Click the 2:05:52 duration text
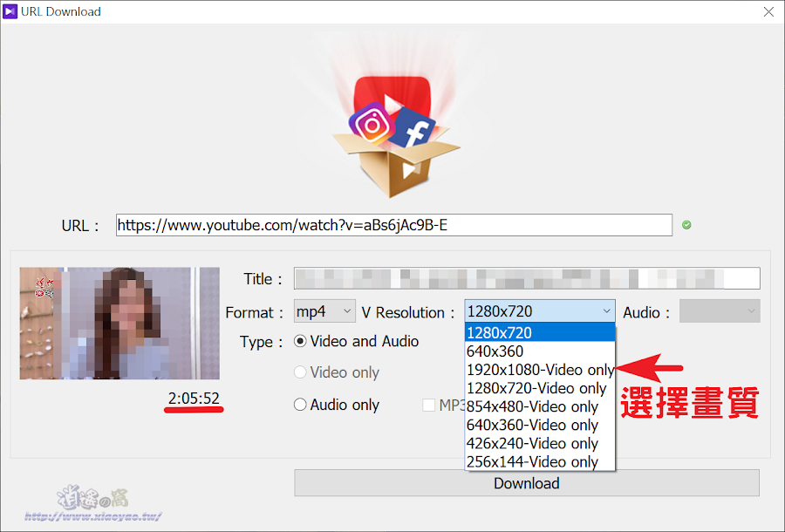The image size is (785, 532). point(194,399)
